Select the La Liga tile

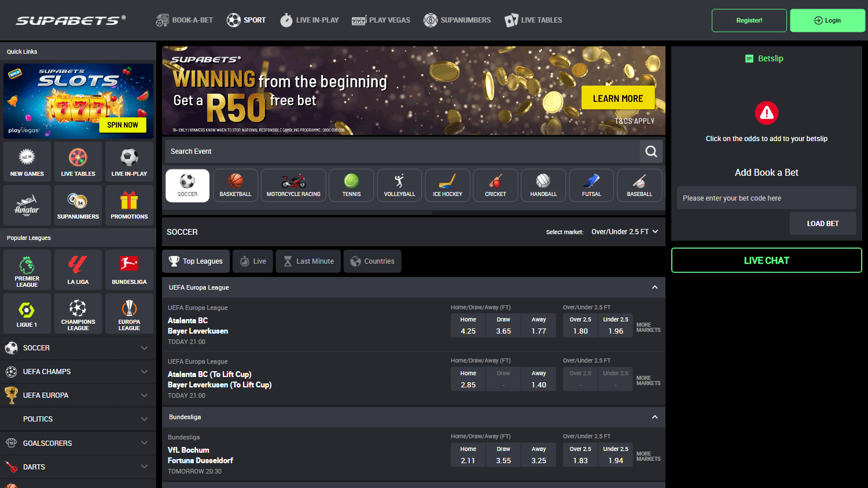point(78,270)
